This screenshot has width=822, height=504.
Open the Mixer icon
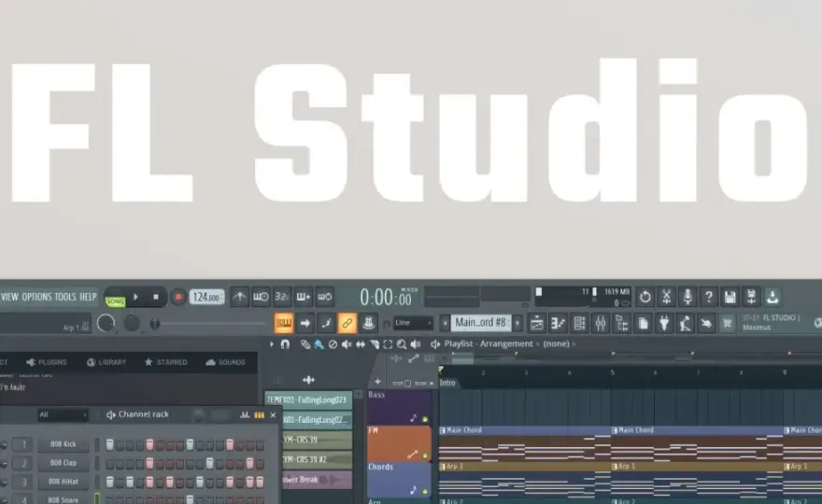point(601,323)
